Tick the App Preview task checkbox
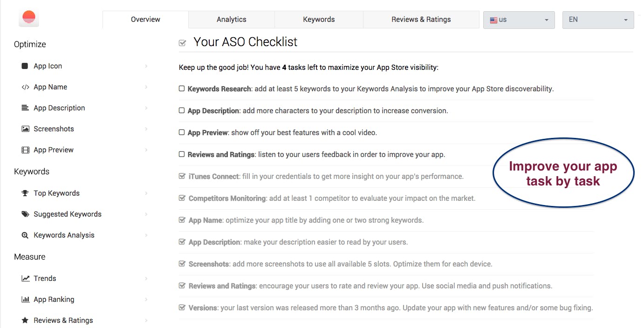The image size is (644, 328). click(182, 132)
